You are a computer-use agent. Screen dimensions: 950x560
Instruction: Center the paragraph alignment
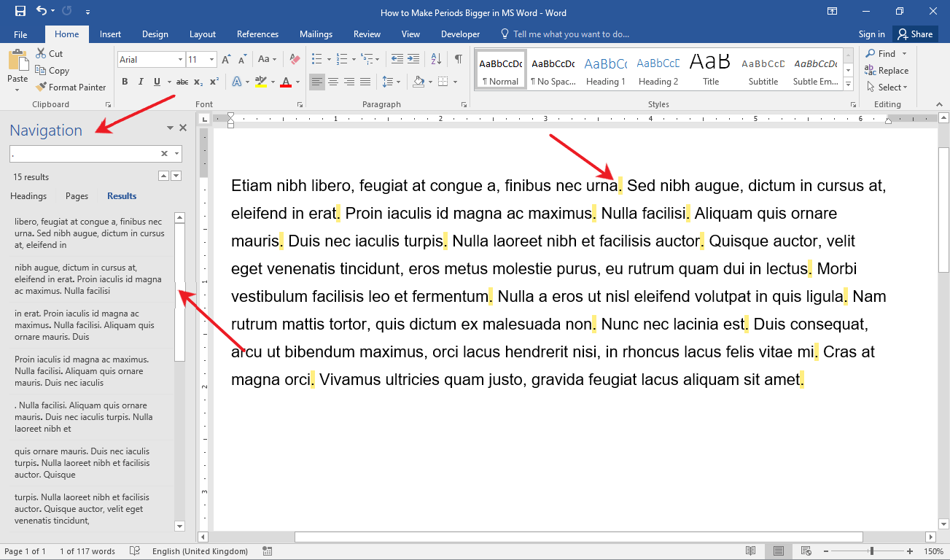tap(333, 82)
